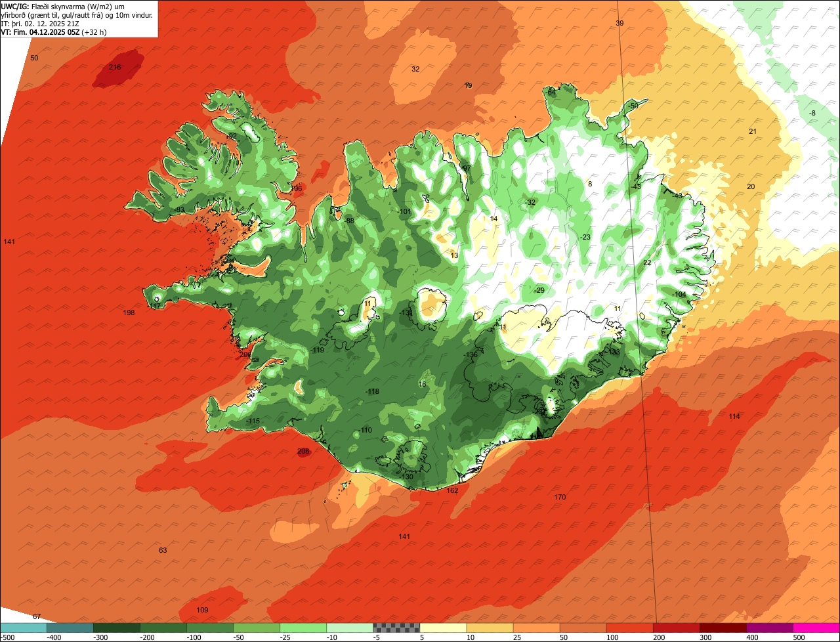Click the map value '-118'
Image resolution: width=840 pixels, height=642 pixels.
pos(372,392)
